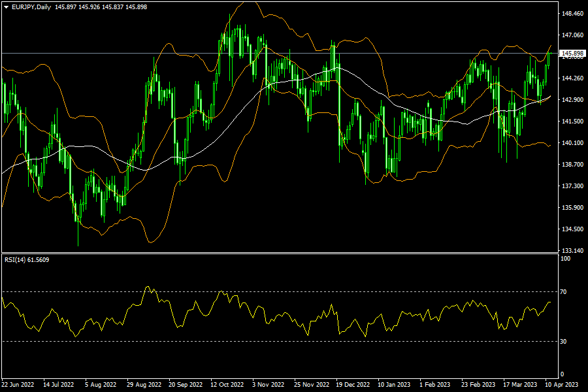
Task: Click the 1 Feb 2023 date label
Action: pos(434,385)
